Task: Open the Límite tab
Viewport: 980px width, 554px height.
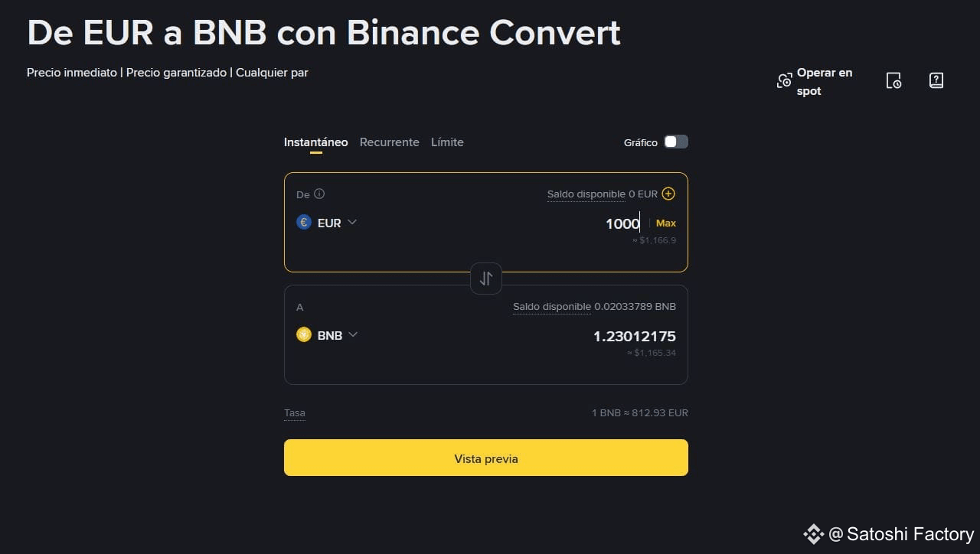Action: point(447,142)
